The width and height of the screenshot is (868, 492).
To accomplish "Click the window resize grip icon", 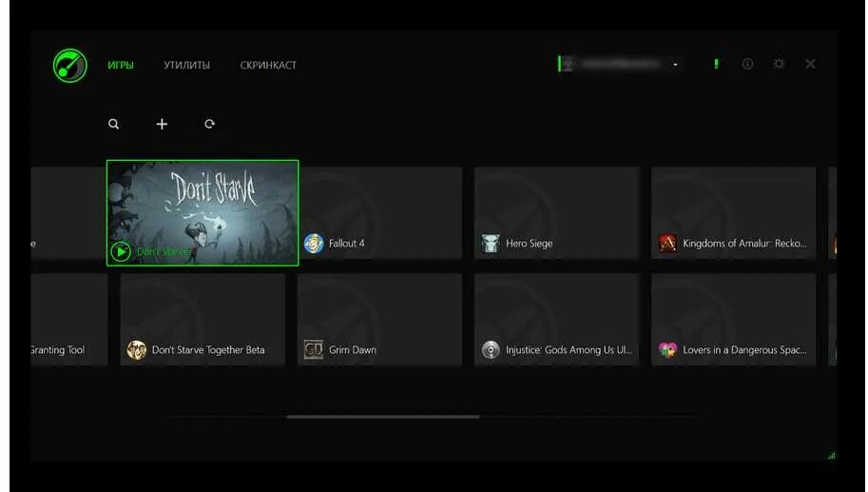I will 832,456.
